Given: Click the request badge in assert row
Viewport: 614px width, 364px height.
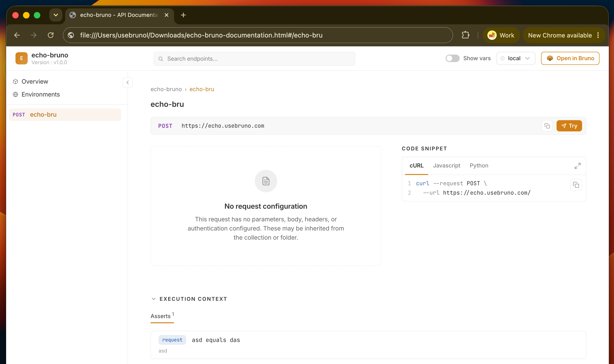Looking at the screenshot, I should [x=172, y=340].
